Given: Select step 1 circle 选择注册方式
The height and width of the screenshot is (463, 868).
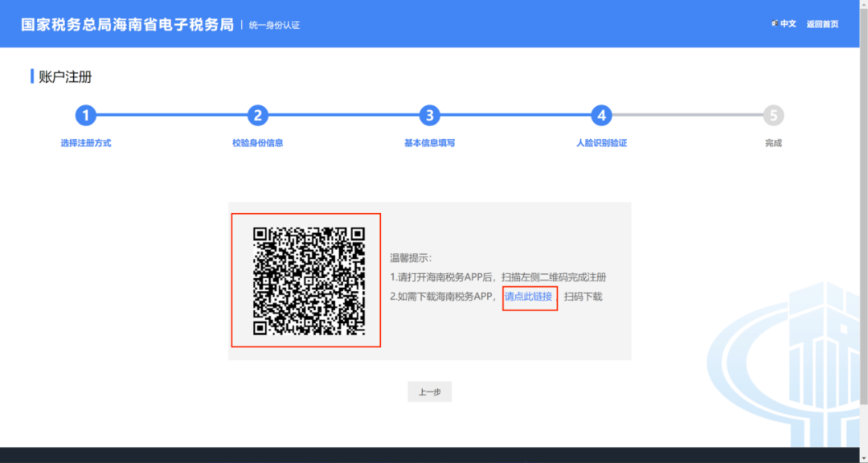Looking at the screenshot, I should pos(86,116).
